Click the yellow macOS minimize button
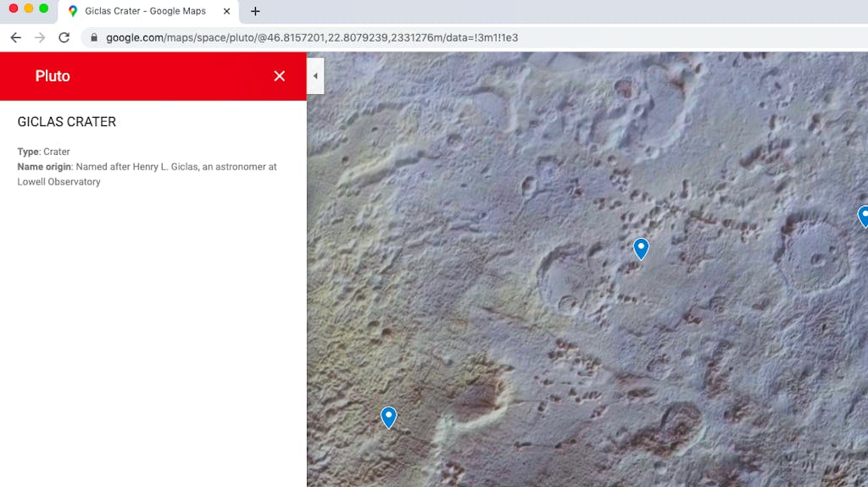 click(x=29, y=8)
